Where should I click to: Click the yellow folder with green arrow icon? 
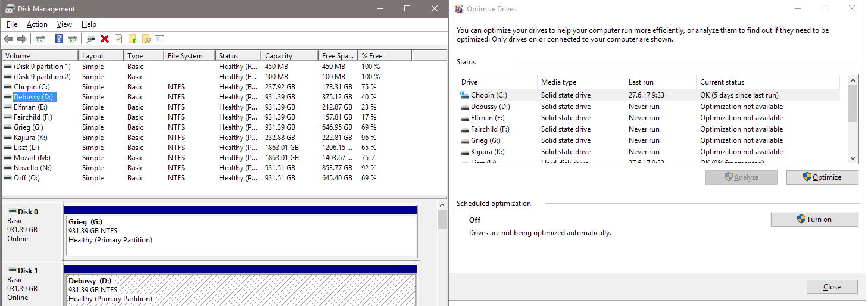(x=132, y=39)
